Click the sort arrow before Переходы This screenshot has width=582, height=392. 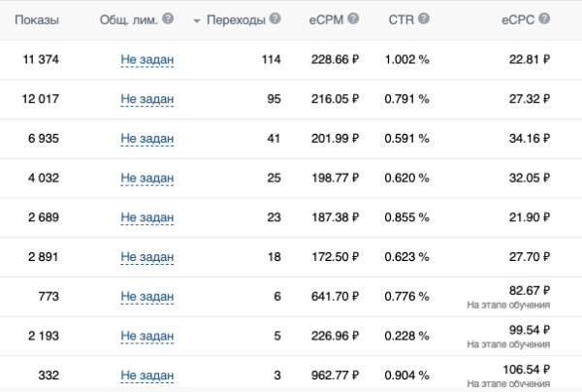198,20
